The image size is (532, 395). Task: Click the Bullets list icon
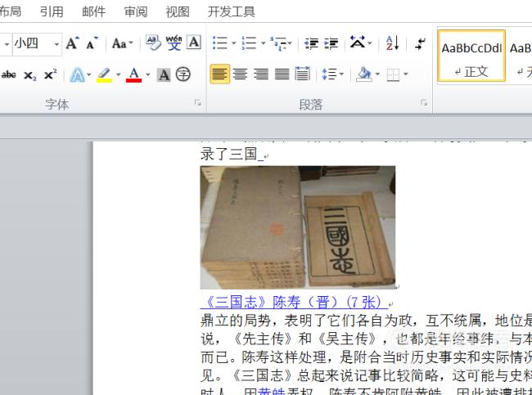coord(220,43)
